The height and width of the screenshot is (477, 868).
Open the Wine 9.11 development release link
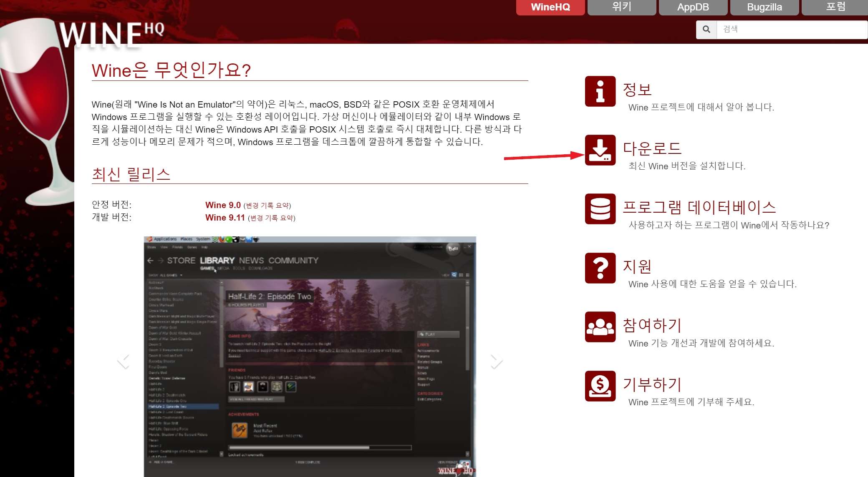point(225,218)
